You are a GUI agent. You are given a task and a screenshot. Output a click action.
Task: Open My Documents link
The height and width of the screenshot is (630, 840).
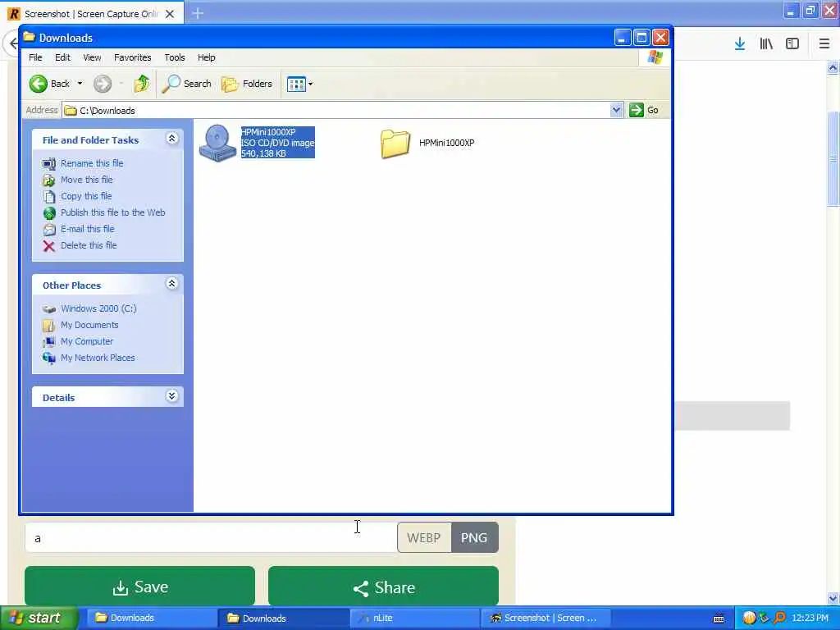[89, 325]
